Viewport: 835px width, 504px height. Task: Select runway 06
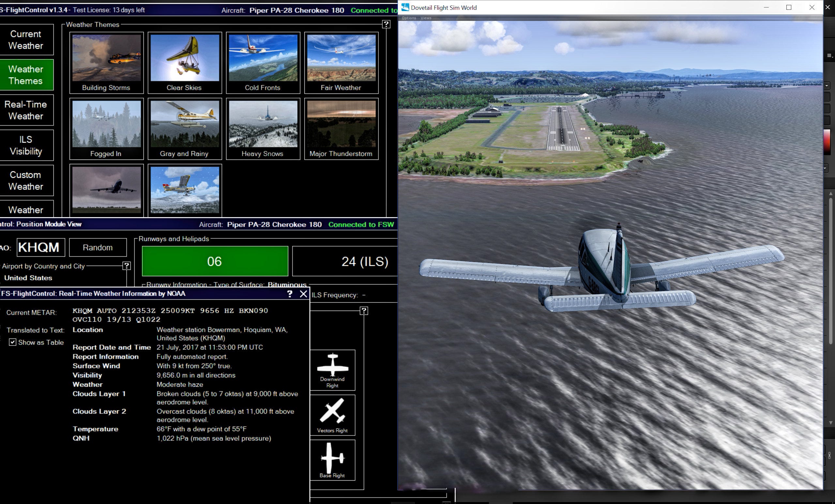point(215,261)
